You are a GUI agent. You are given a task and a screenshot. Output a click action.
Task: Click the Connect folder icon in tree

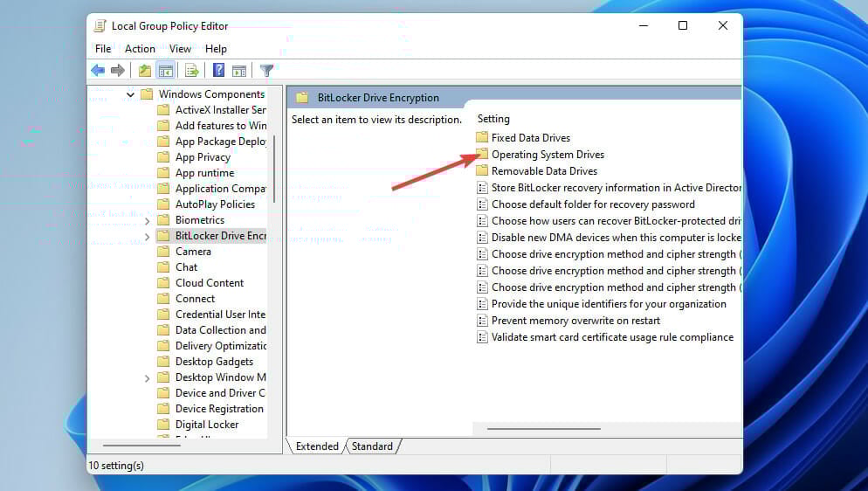pyautogui.click(x=163, y=299)
